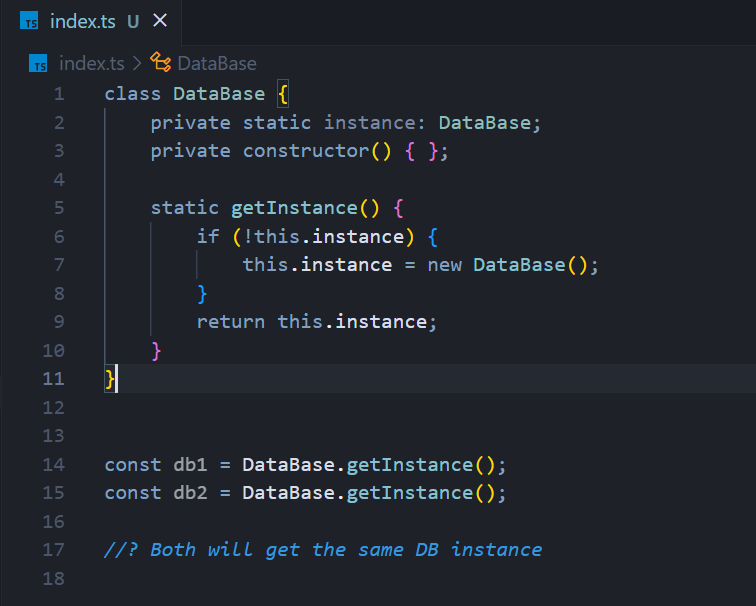Click breadcrumb TypeScript file icon
Viewport: 756px width, 606px height.
tap(38, 63)
